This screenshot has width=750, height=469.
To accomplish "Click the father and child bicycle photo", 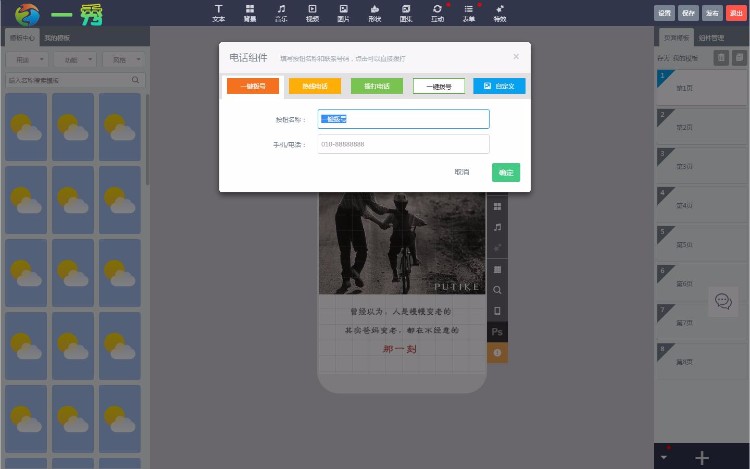I will click(402, 243).
